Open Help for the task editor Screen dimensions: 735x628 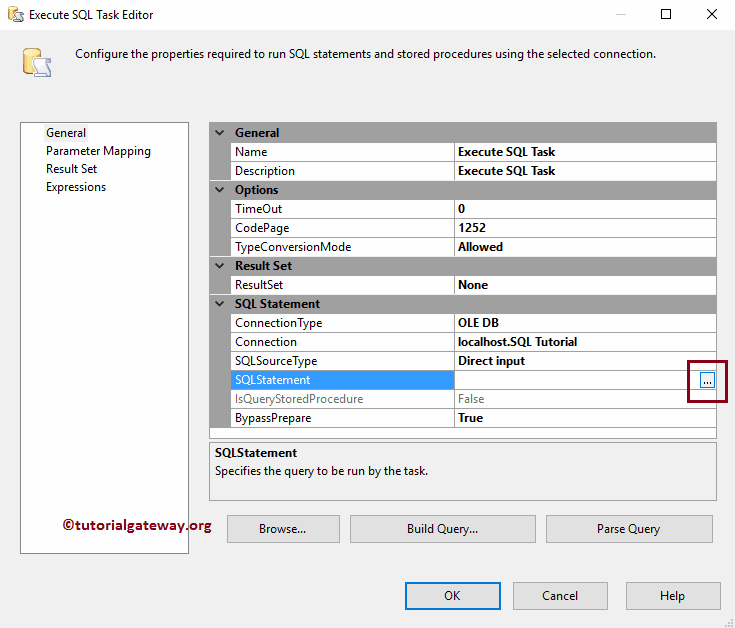click(673, 596)
